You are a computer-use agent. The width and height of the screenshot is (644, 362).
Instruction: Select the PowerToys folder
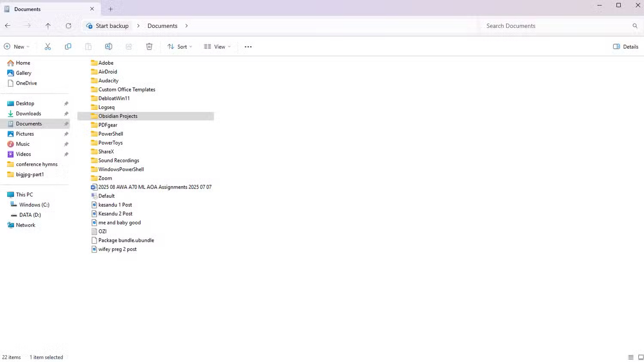click(110, 143)
